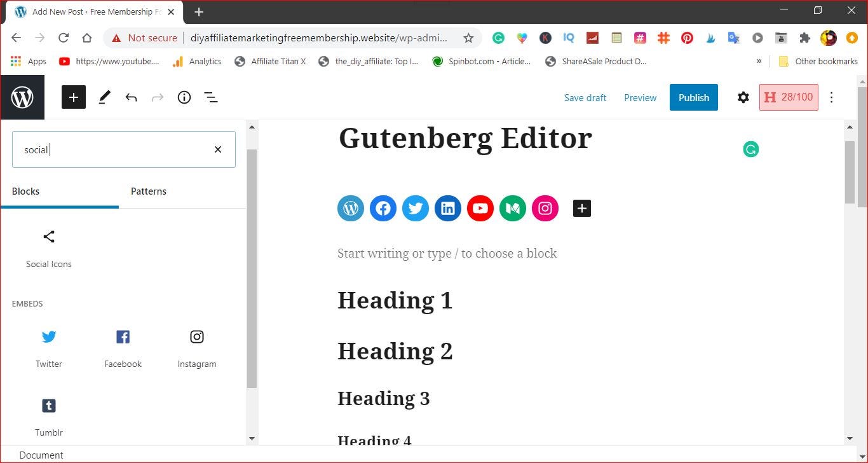Open the Pinterest browser extension

(687, 38)
